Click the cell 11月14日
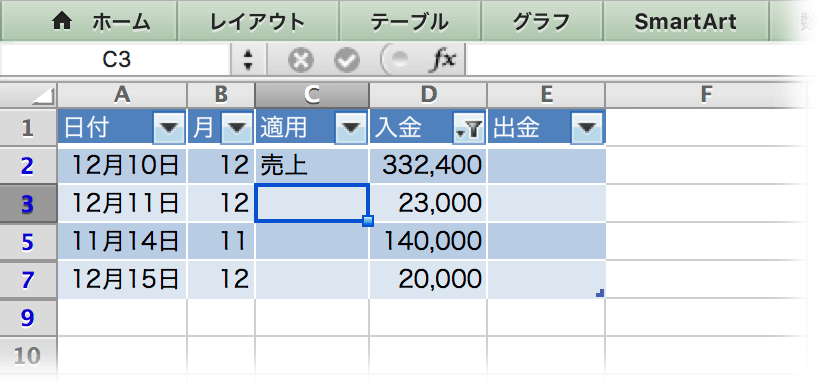 (x=122, y=241)
